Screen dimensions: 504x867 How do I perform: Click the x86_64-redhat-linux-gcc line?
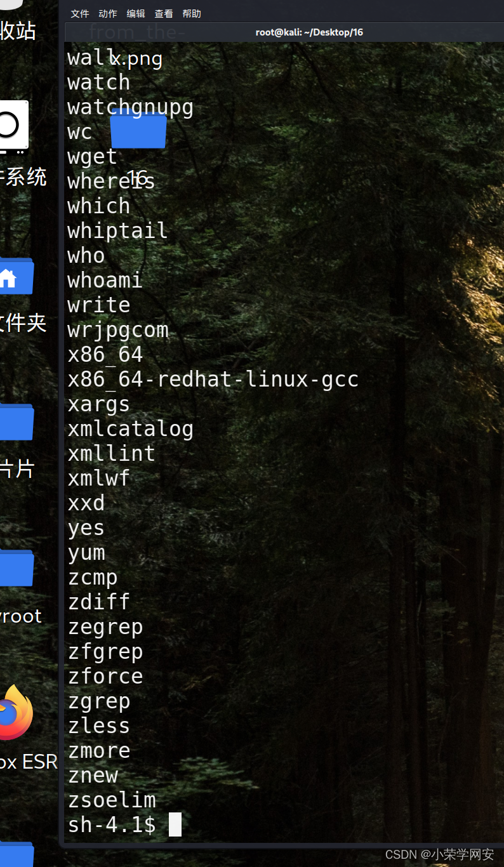pyautogui.click(x=213, y=380)
